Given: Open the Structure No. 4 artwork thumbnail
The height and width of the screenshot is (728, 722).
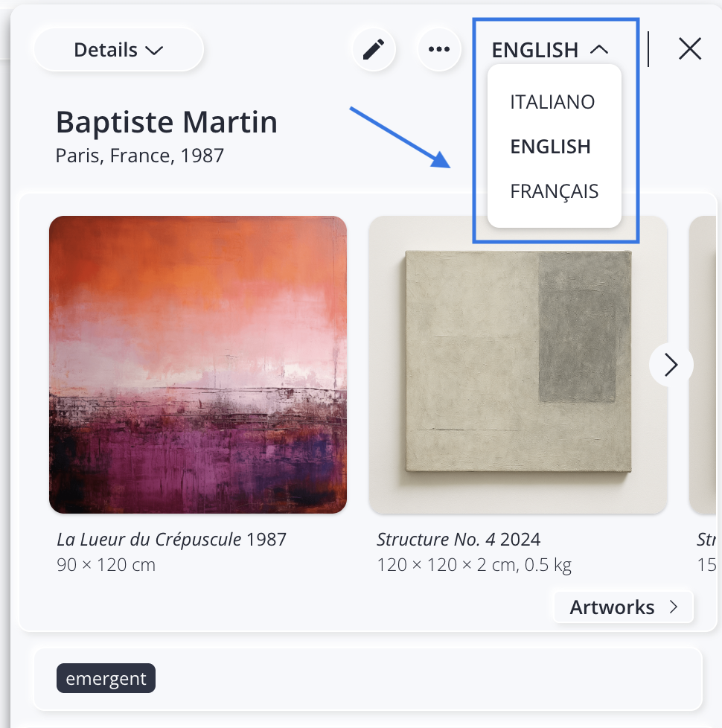Looking at the screenshot, I should point(518,365).
